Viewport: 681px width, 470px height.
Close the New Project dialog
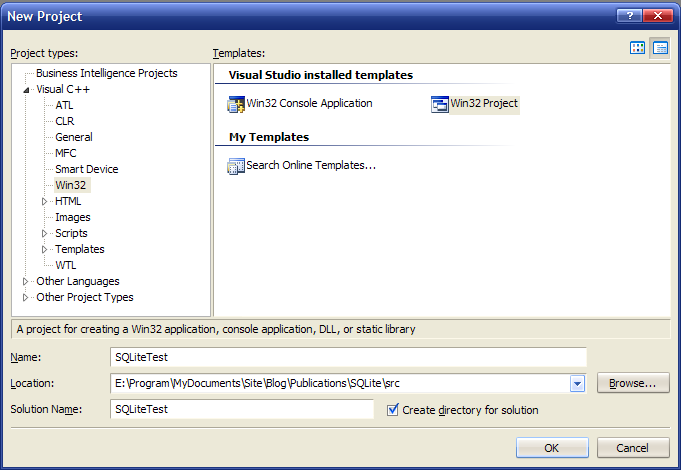click(658, 16)
